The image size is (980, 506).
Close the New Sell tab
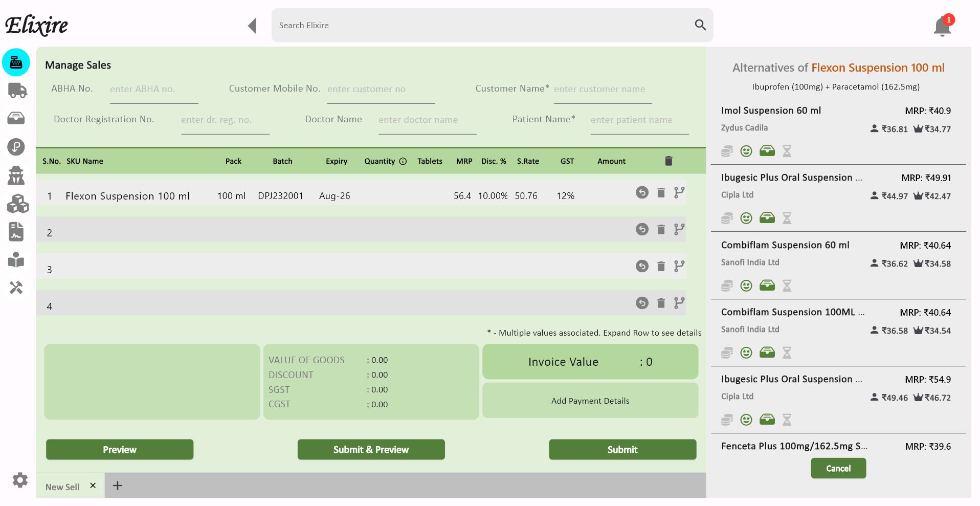click(93, 486)
